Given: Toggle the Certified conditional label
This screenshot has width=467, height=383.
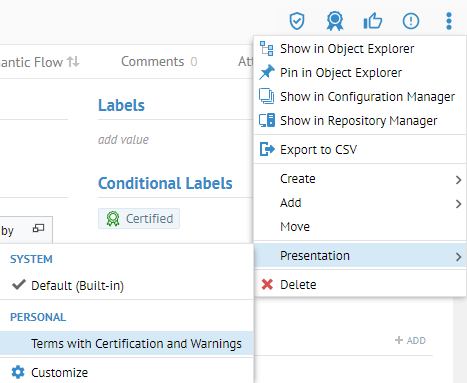Looking at the screenshot, I should click(139, 219).
